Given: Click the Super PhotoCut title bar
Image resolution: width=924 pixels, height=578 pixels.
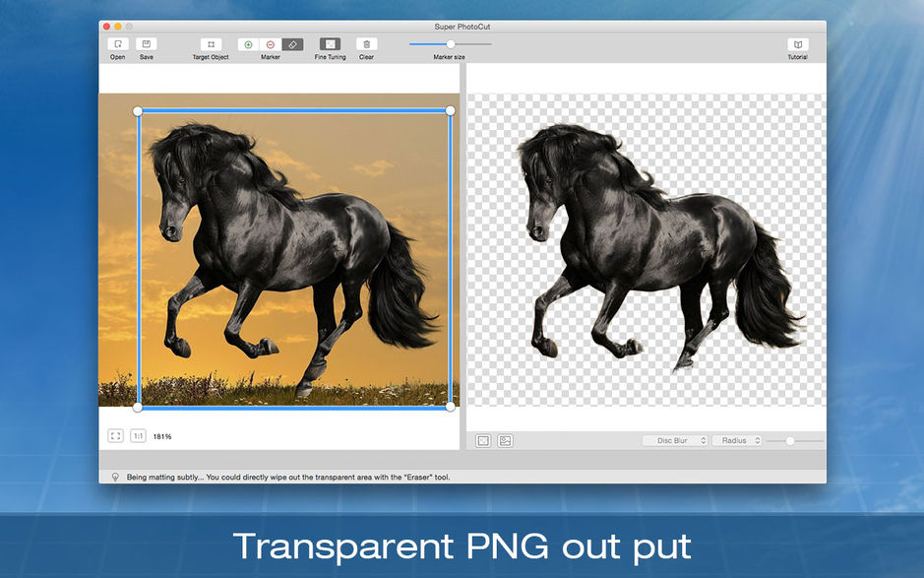Looking at the screenshot, I should click(462, 27).
